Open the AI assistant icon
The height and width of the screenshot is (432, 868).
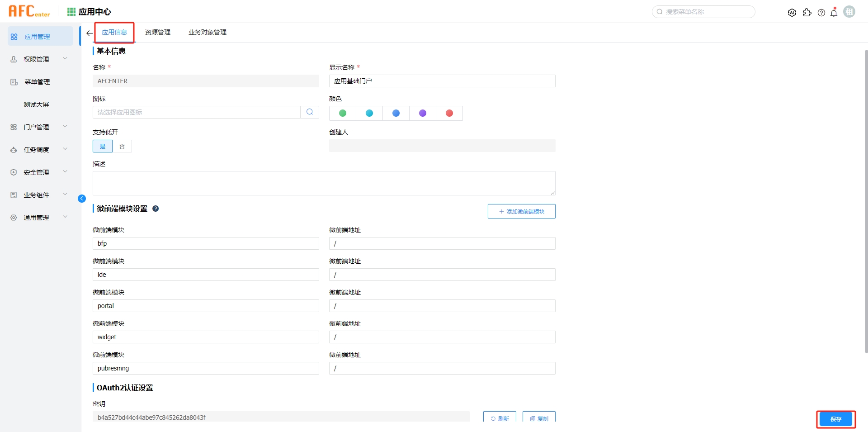coord(792,13)
